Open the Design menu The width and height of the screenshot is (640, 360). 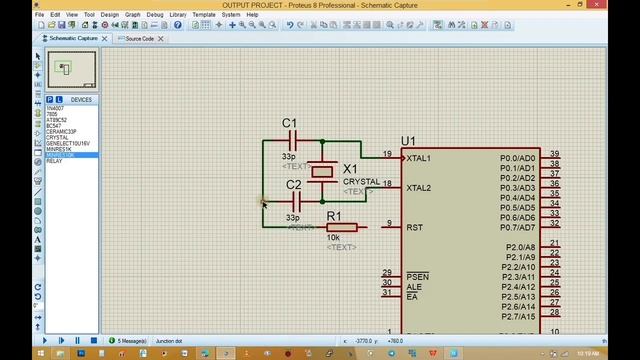(x=109, y=15)
